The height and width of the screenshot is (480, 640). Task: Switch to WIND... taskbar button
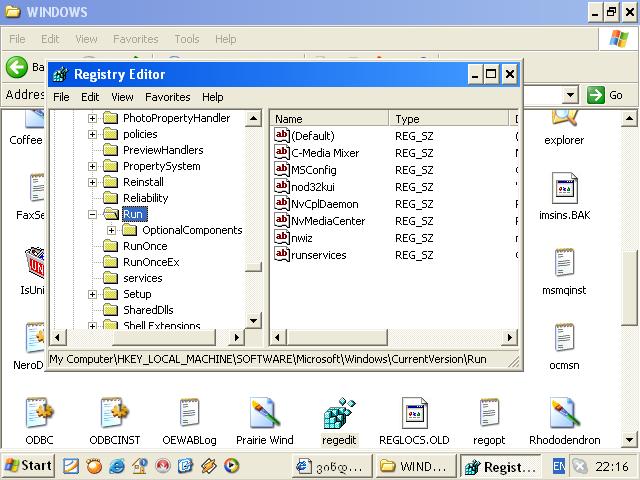pyautogui.click(x=415, y=466)
